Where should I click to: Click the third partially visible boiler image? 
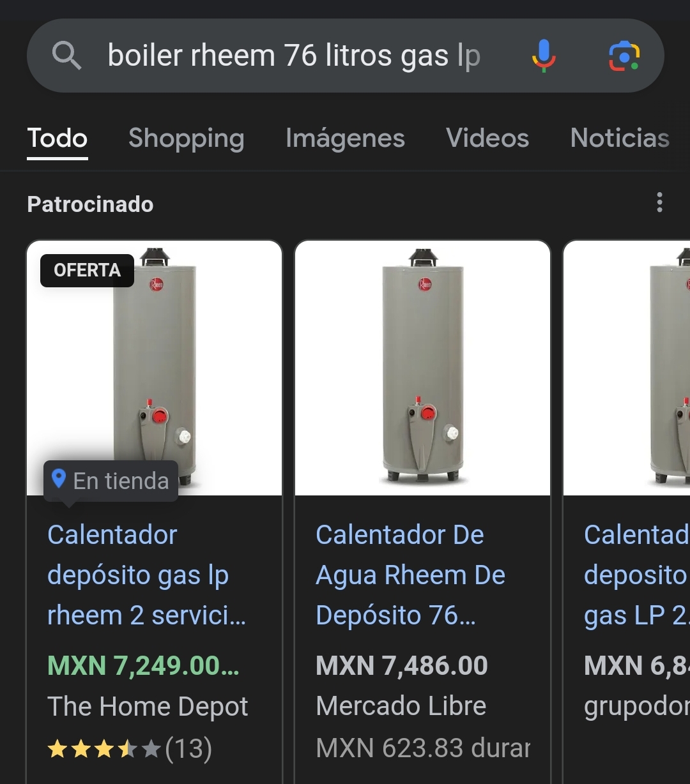(627, 368)
